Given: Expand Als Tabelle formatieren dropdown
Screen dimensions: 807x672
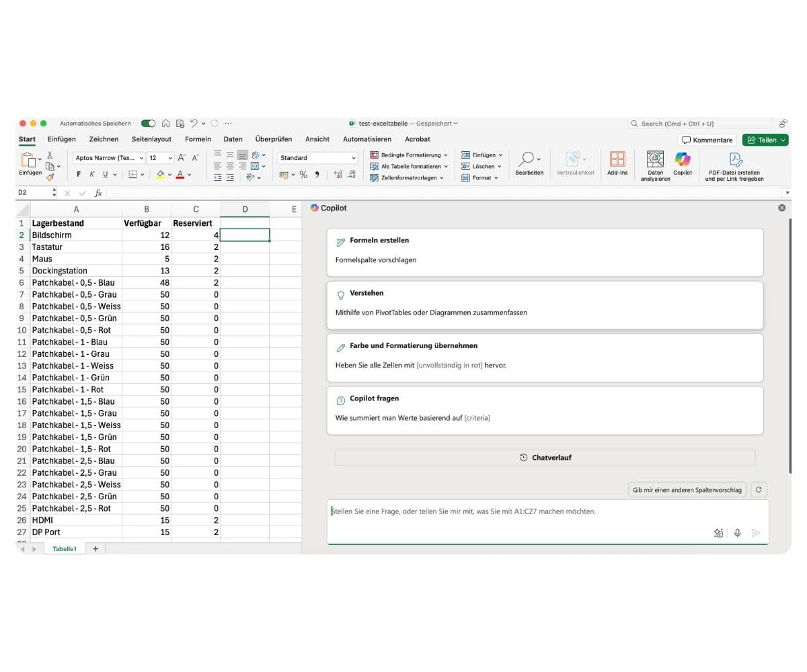Looking at the screenshot, I should click(445, 167).
